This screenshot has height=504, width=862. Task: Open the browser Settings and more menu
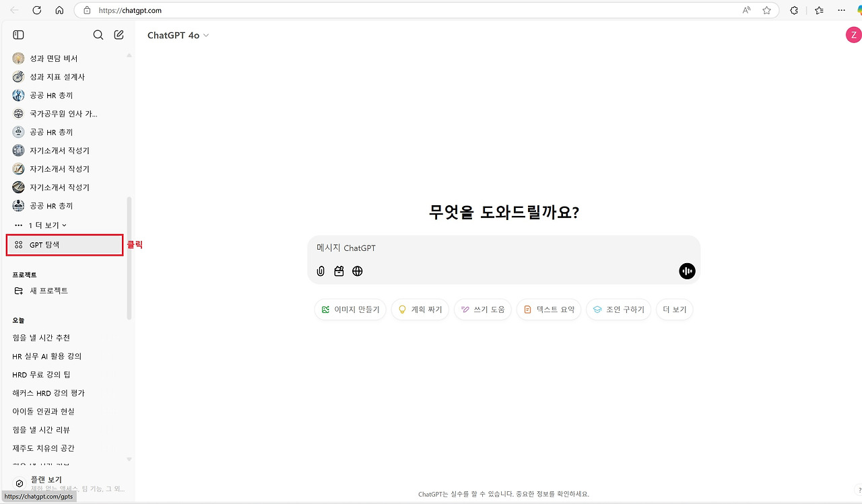point(841,10)
